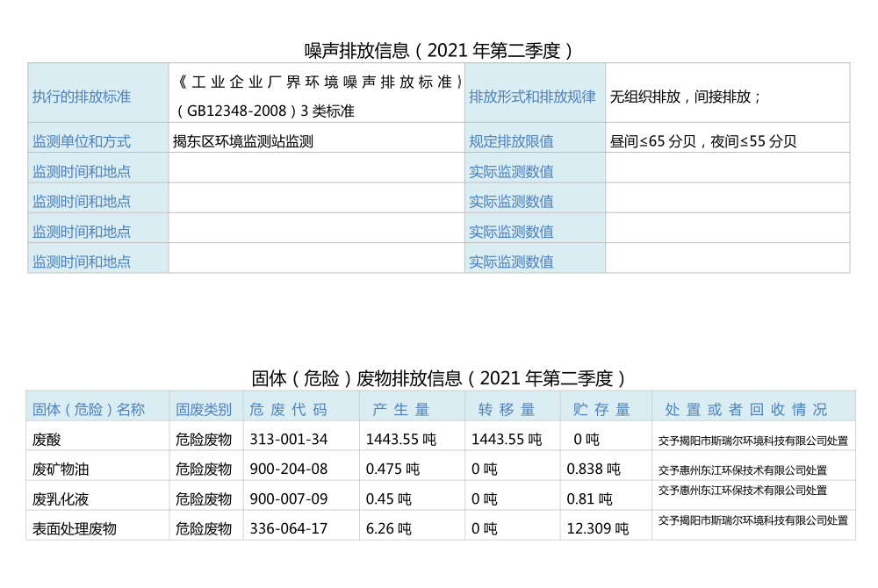878x588 pixels.
Task: Click the 废乳化液 row name
Action: [x=61, y=499]
